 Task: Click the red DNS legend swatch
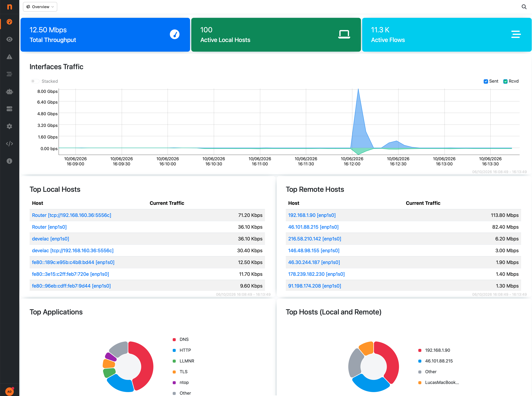[174, 339]
